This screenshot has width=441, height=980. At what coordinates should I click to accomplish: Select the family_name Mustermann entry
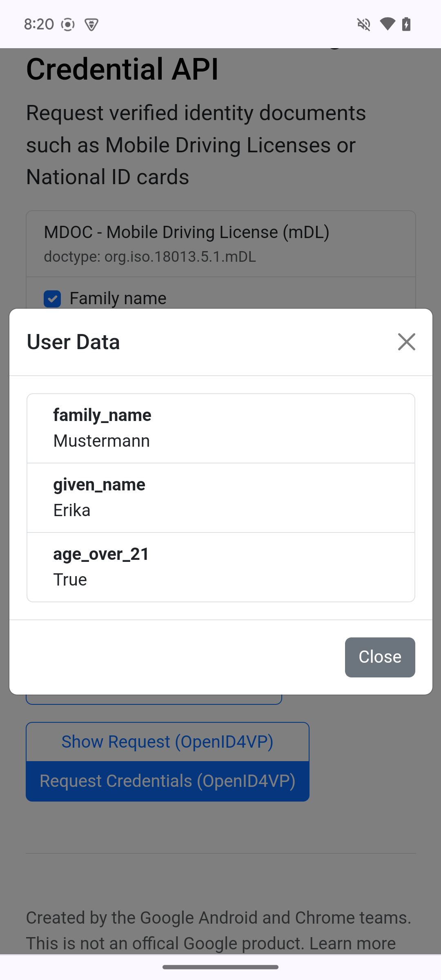220,428
